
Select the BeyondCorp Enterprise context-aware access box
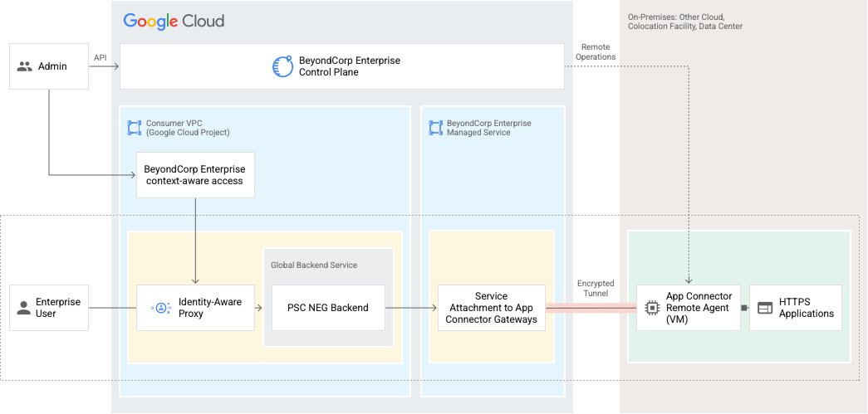tap(194, 175)
